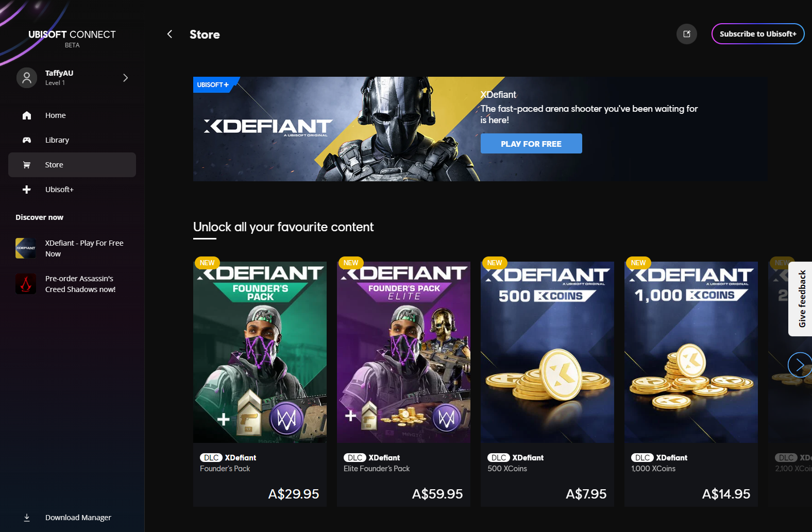Click the Home house icon
The image size is (812, 532).
27,115
